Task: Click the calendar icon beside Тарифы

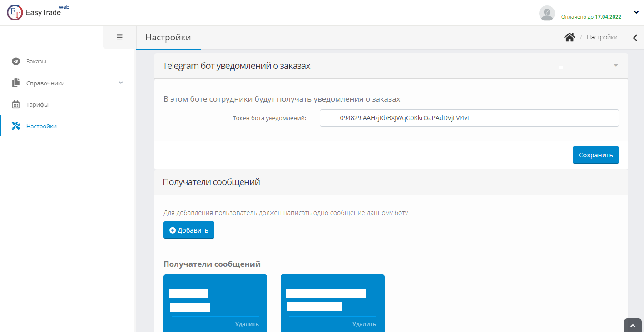Action: point(16,104)
